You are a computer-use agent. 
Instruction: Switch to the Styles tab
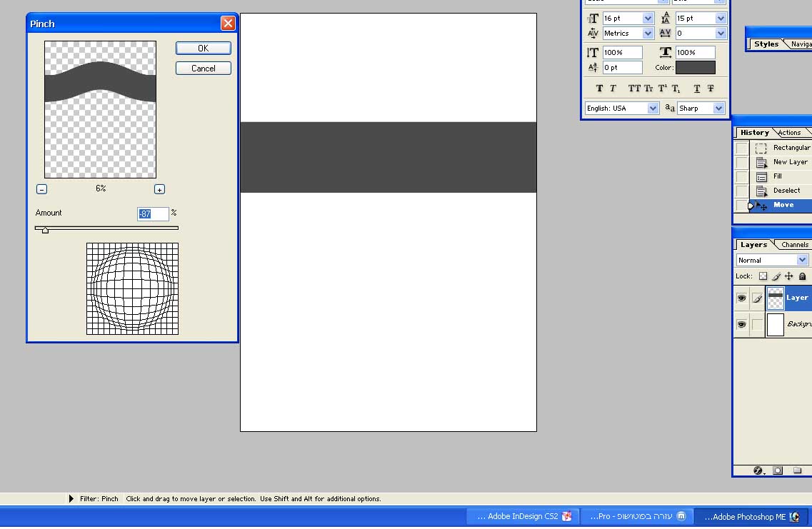coord(766,44)
